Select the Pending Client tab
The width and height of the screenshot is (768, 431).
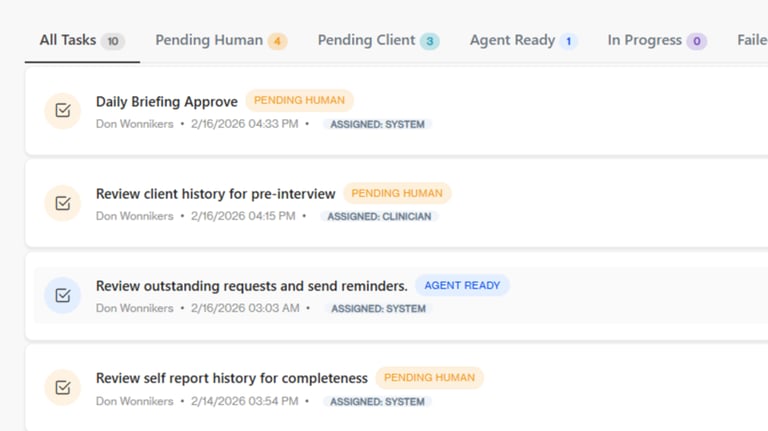(x=366, y=41)
